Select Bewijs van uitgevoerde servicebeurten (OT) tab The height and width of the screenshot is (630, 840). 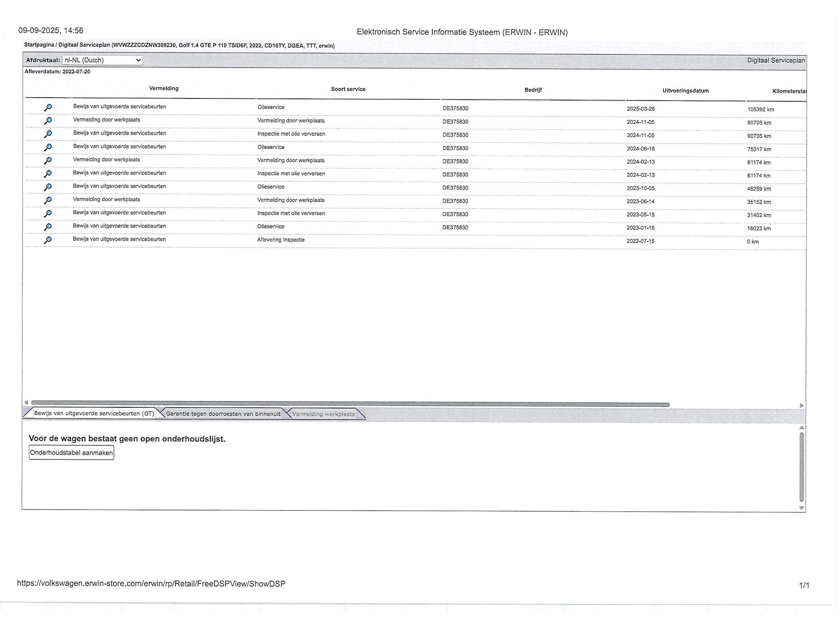point(94,413)
